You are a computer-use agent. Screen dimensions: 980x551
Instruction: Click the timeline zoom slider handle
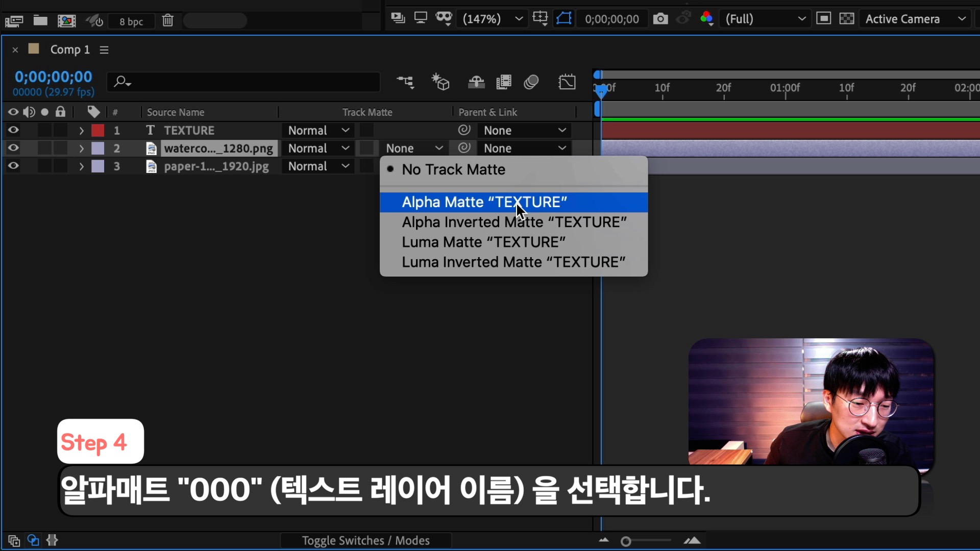click(626, 541)
